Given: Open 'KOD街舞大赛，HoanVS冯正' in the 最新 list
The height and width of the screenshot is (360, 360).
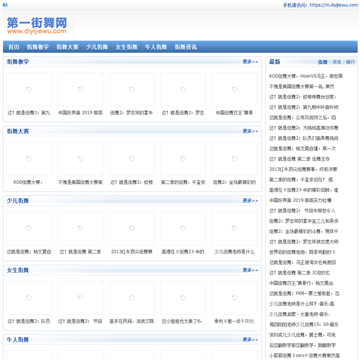Looking at the screenshot, I should 306,76.
